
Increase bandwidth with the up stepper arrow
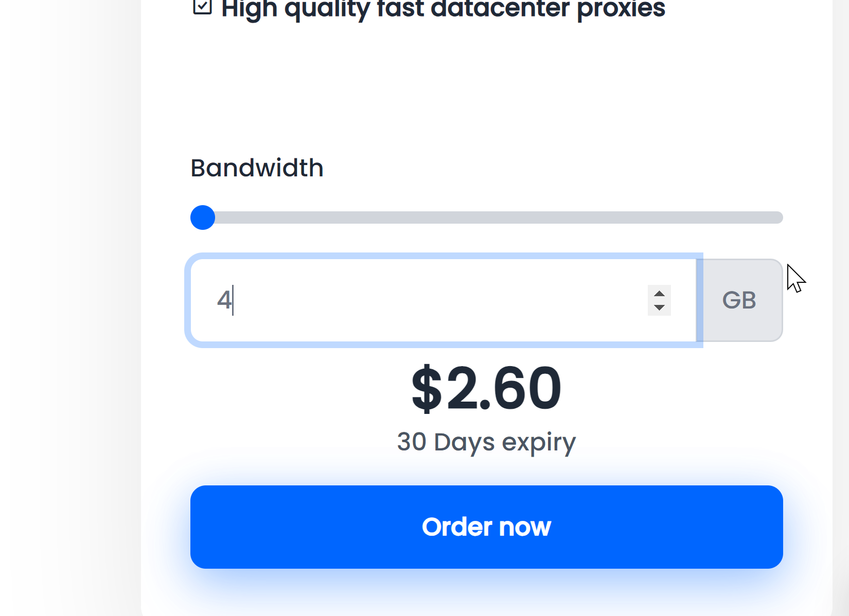click(x=659, y=294)
